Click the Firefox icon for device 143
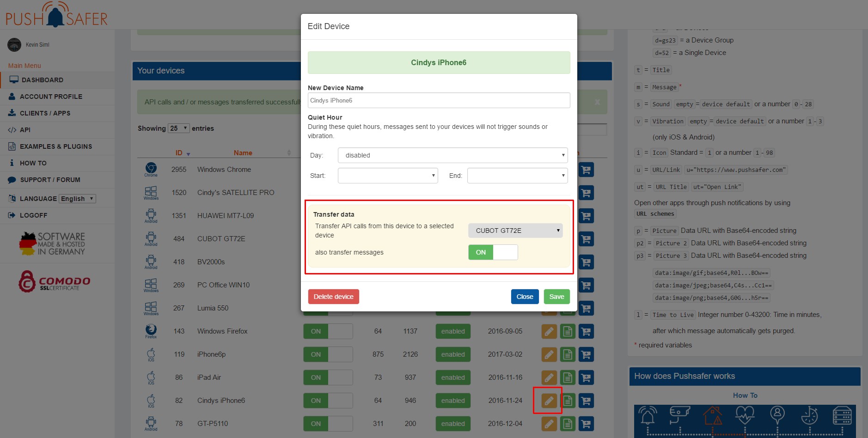The image size is (868, 438). [x=151, y=331]
